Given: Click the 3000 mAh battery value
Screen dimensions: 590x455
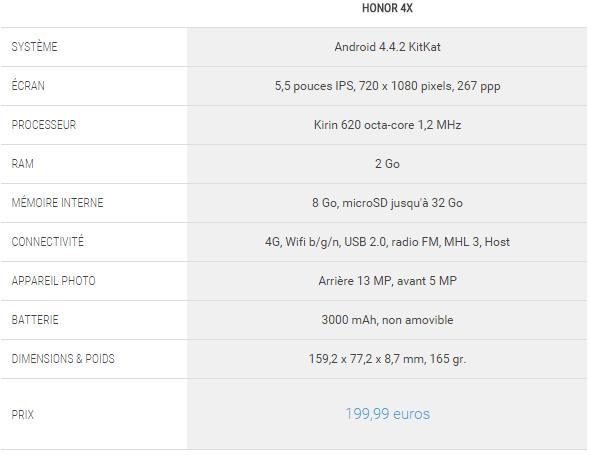Looking at the screenshot, I should click(x=387, y=320).
